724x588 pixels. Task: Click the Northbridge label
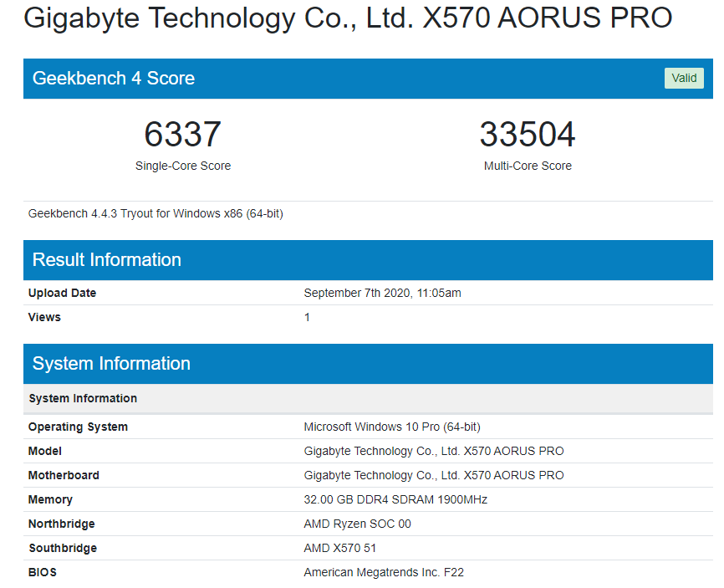(x=61, y=524)
